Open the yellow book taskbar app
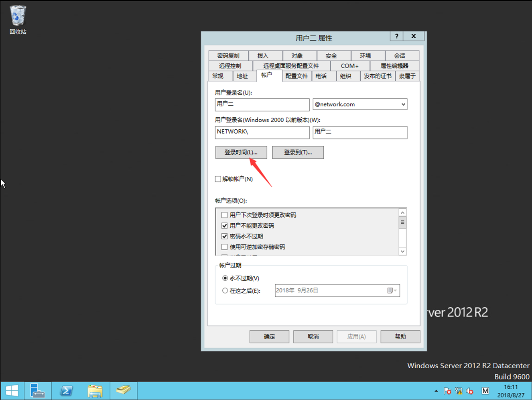The image size is (532, 400). pyautogui.click(x=124, y=391)
